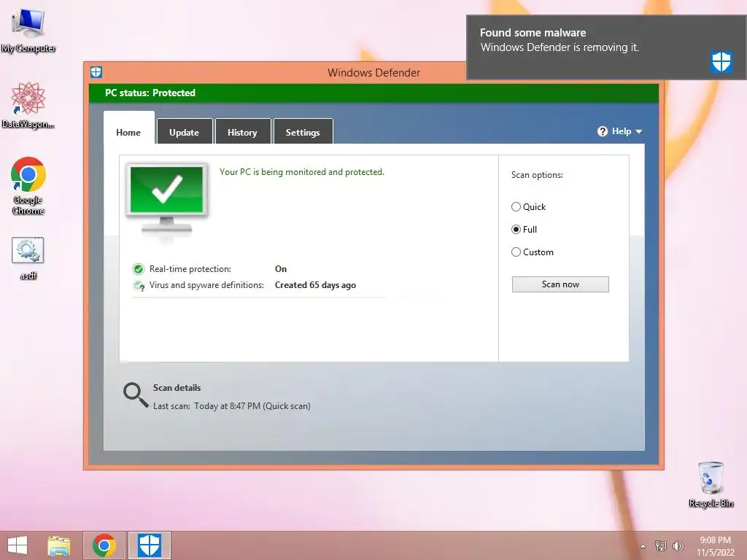The height and width of the screenshot is (560, 747).
Task: Select the Recycle Bin icon
Action: pos(711,484)
